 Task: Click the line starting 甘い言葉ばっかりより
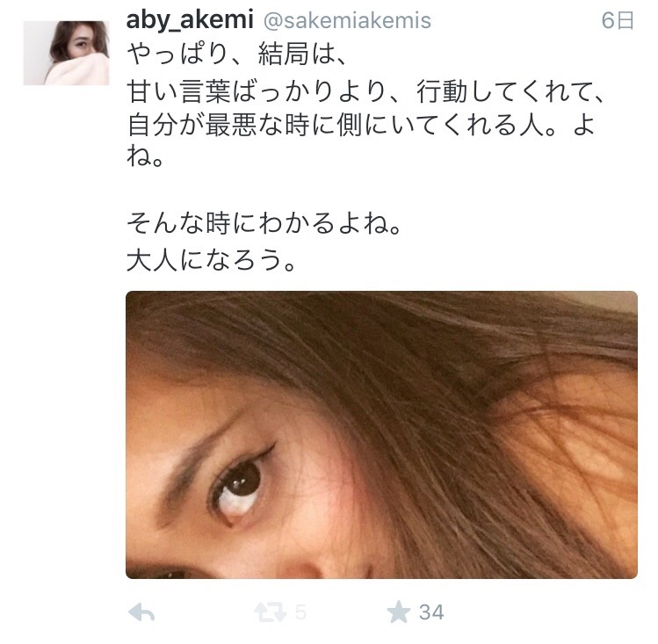[x=365, y=91]
